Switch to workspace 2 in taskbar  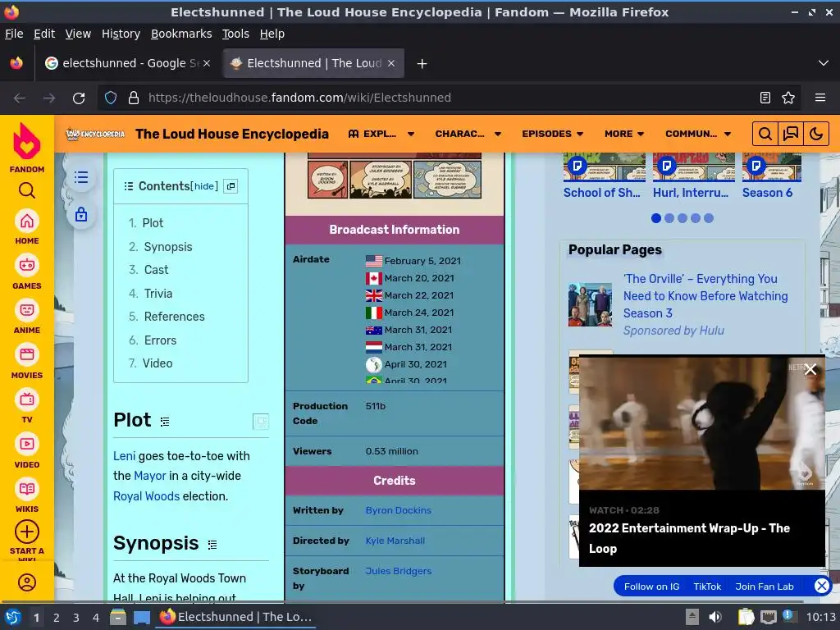click(x=57, y=618)
